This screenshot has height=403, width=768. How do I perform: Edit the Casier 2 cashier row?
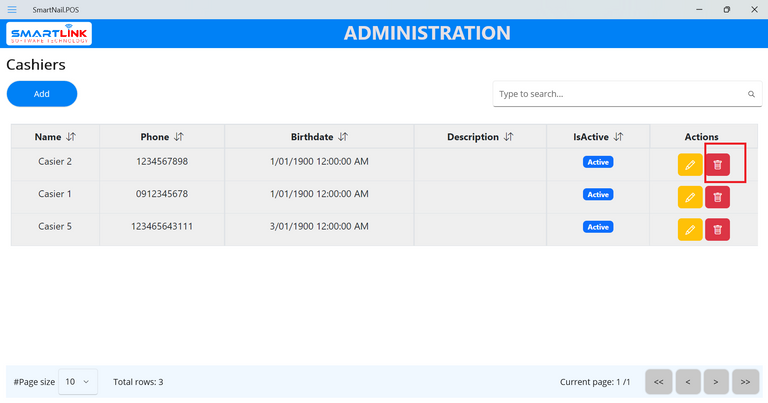click(690, 164)
